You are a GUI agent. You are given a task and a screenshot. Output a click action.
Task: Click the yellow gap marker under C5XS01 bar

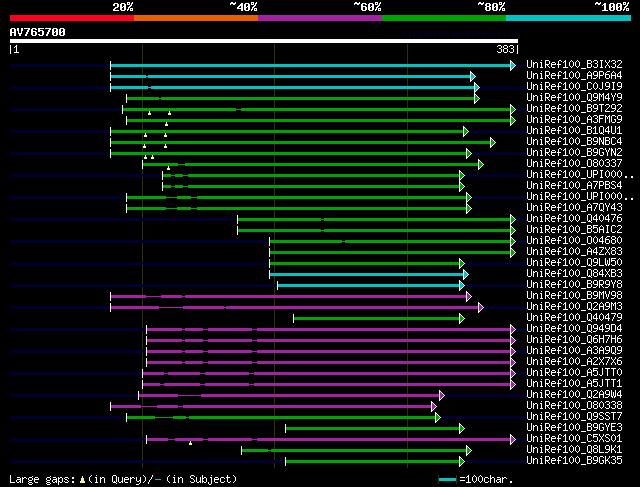tap(190, 443)
